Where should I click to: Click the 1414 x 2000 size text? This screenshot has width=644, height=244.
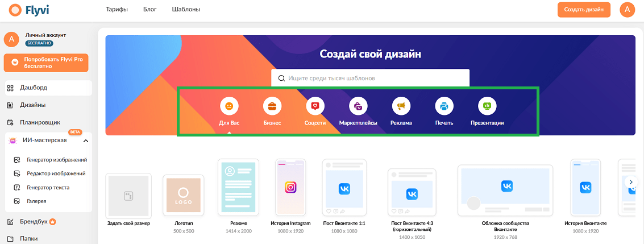[239, 231]
